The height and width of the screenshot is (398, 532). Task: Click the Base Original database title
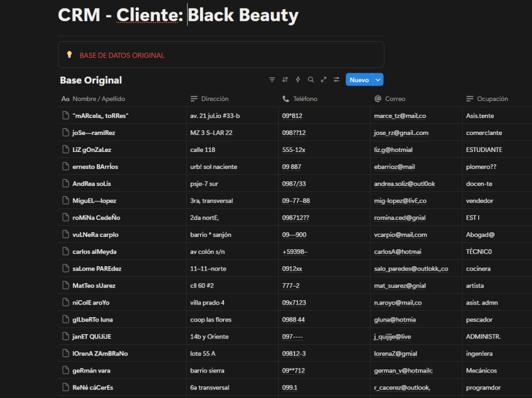tap(91, 80)
